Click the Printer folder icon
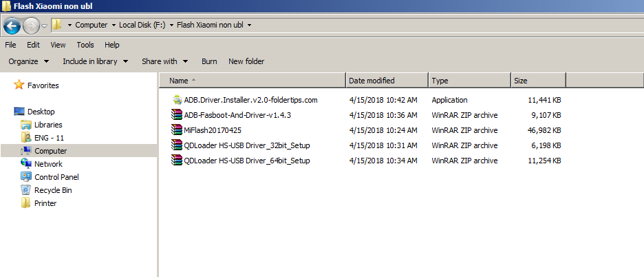644x277 pixels. (x=26, y=203)
